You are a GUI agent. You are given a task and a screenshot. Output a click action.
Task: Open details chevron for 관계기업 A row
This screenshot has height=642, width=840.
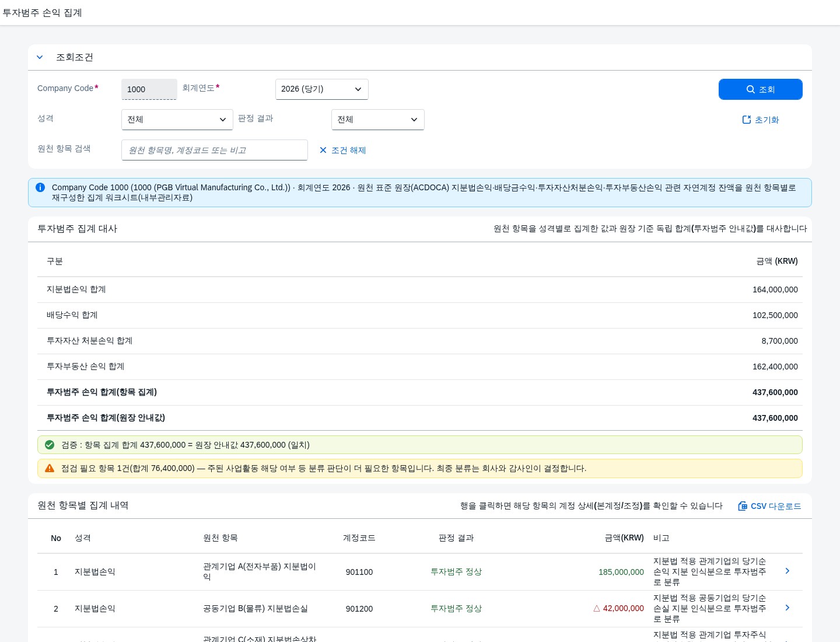click(x=787, y=571)
